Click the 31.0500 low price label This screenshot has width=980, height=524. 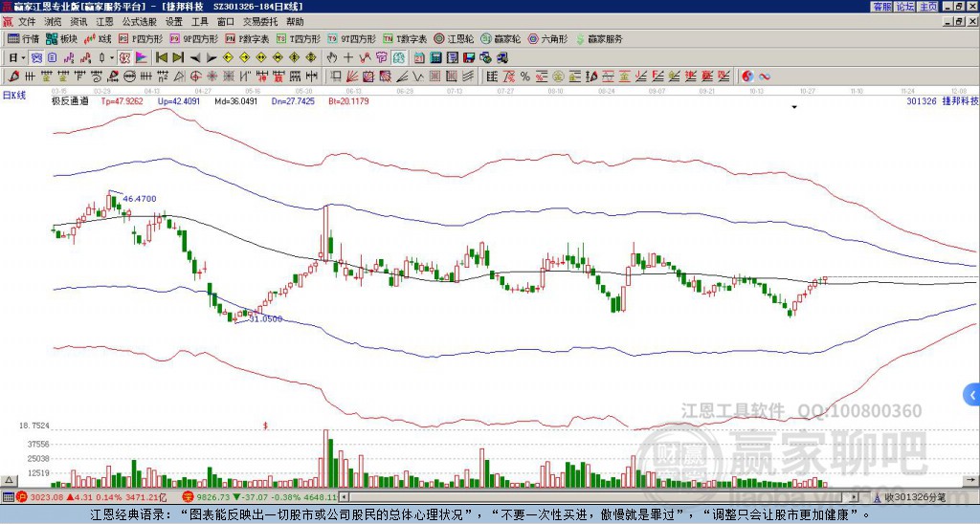266,318
